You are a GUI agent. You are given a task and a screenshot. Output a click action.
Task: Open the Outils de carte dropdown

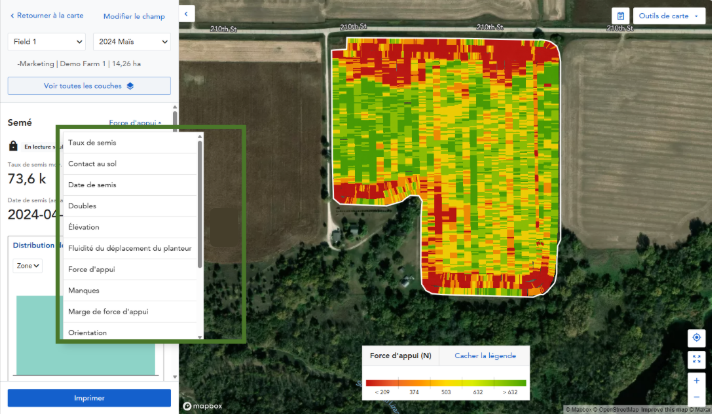(669, 16)
